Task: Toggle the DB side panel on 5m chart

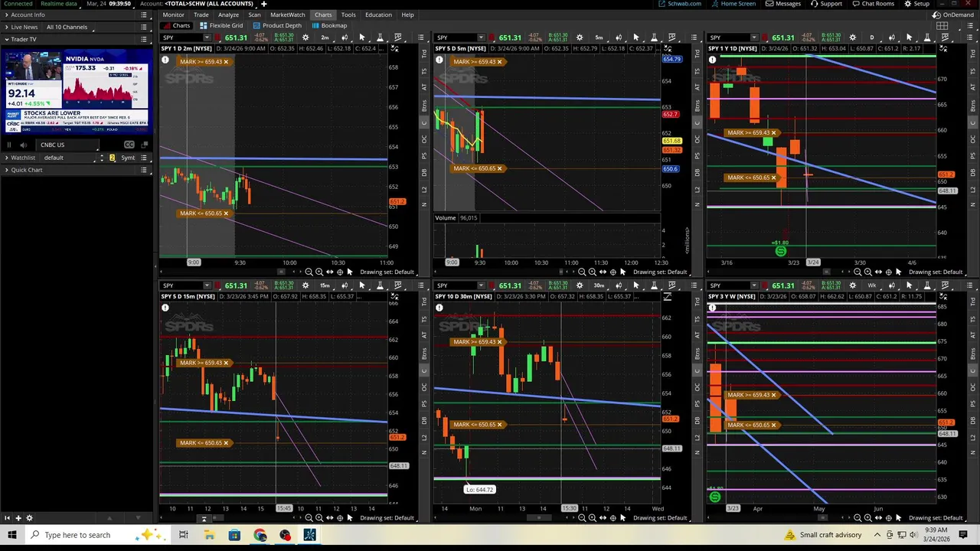Action: click(x=697, y=172)
